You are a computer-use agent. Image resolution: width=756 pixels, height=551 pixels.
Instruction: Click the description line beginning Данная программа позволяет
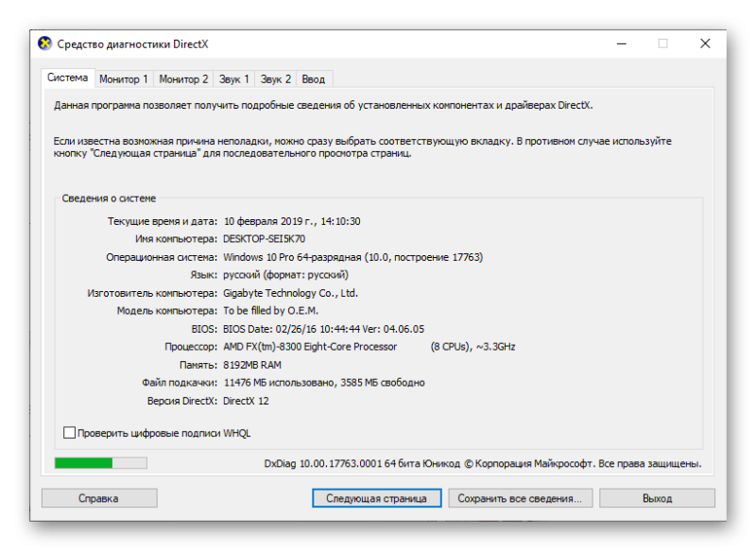pos(323,105)
